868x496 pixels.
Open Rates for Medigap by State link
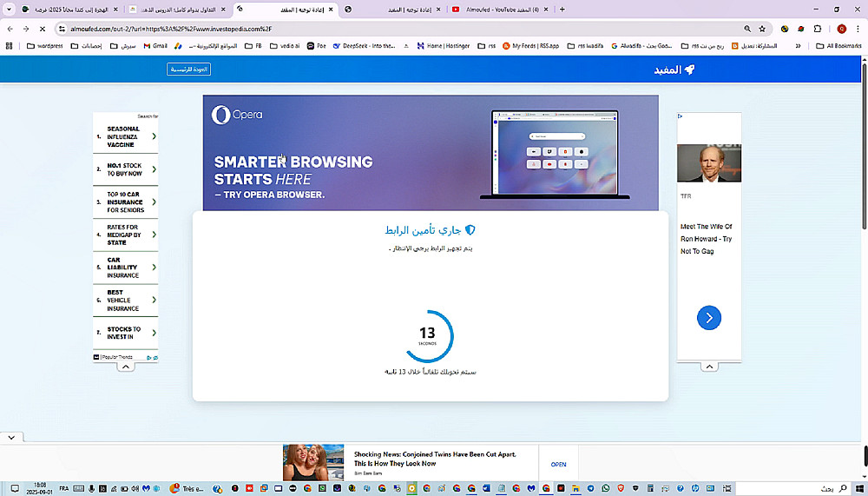pyautogui.click(x=124, y=235)
